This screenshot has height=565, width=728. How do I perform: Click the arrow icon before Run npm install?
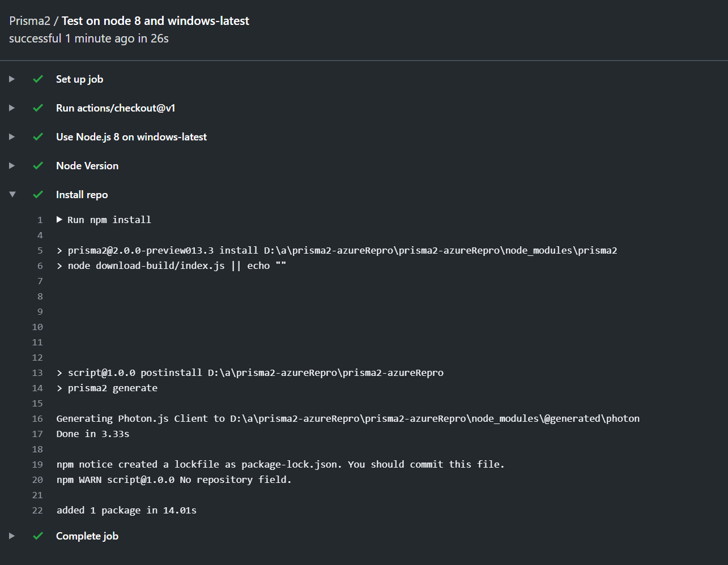[59, 220]
